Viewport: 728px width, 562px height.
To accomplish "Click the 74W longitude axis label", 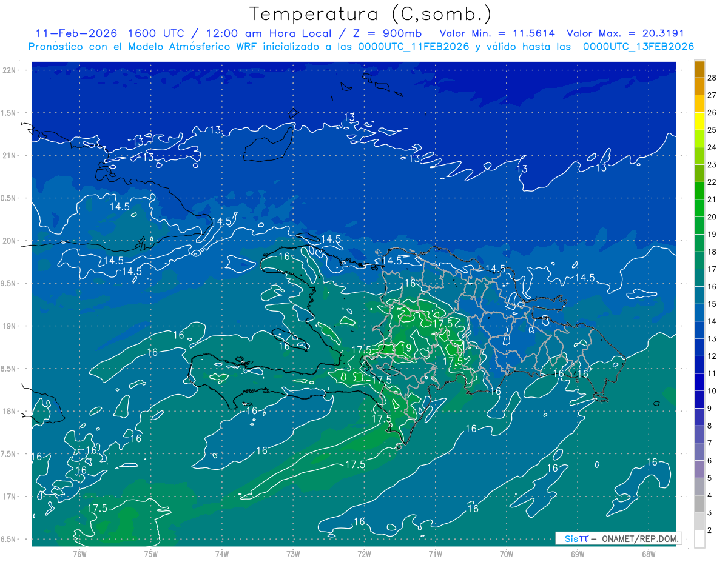I will [x=221, y=554].
